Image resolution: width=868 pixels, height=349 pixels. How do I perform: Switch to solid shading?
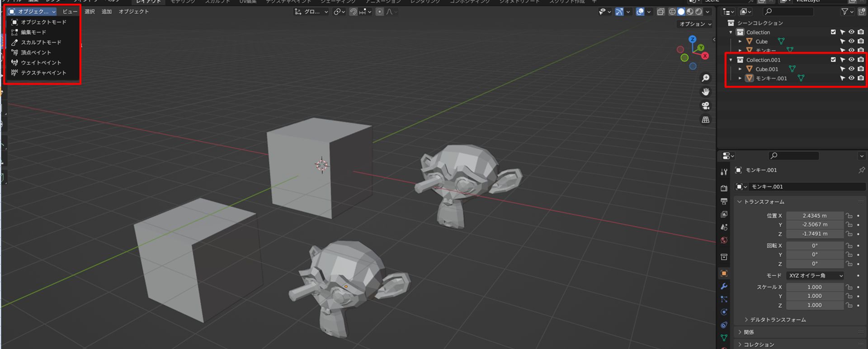(681, 12)
